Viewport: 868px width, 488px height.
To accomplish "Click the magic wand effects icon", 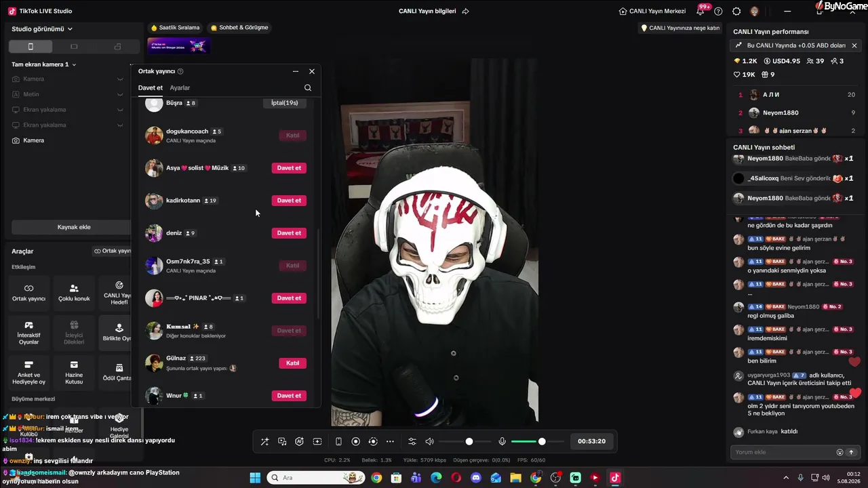I will 264,441.
